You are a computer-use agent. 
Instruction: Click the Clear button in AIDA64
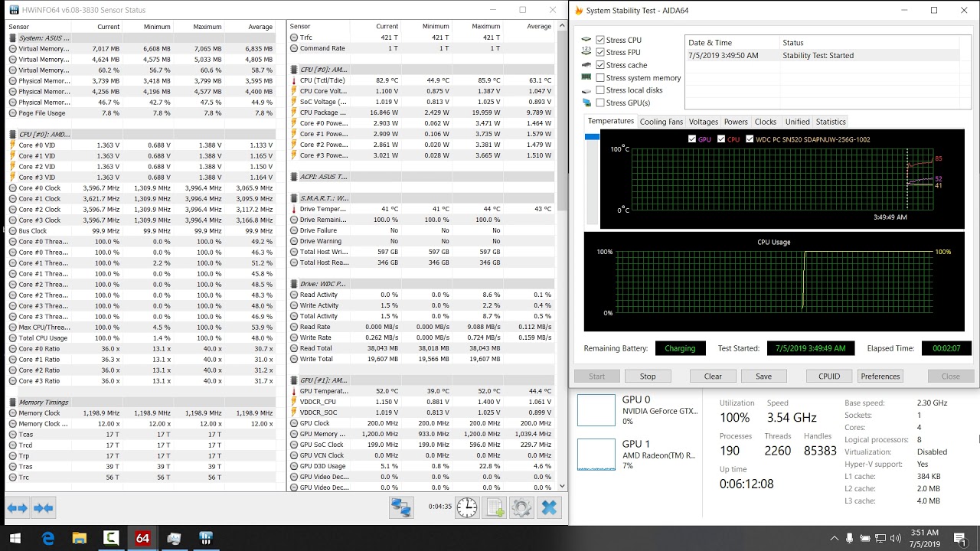713,376
